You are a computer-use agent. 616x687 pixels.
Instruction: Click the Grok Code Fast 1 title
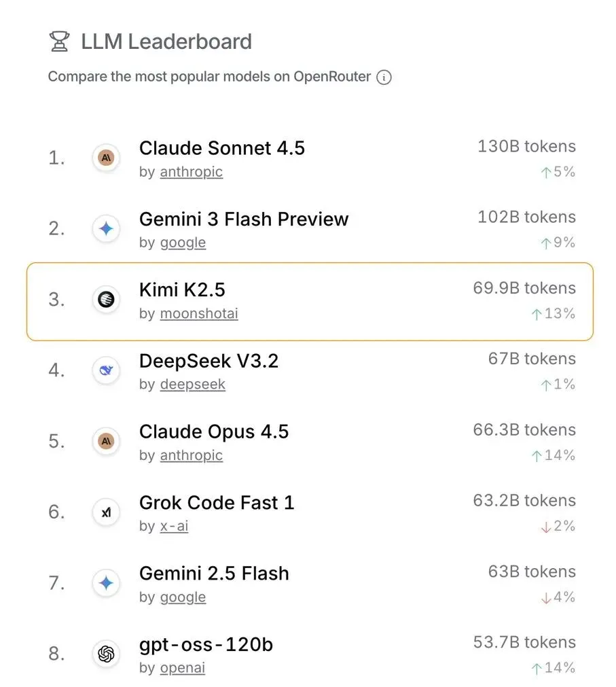tap(216, 503)
